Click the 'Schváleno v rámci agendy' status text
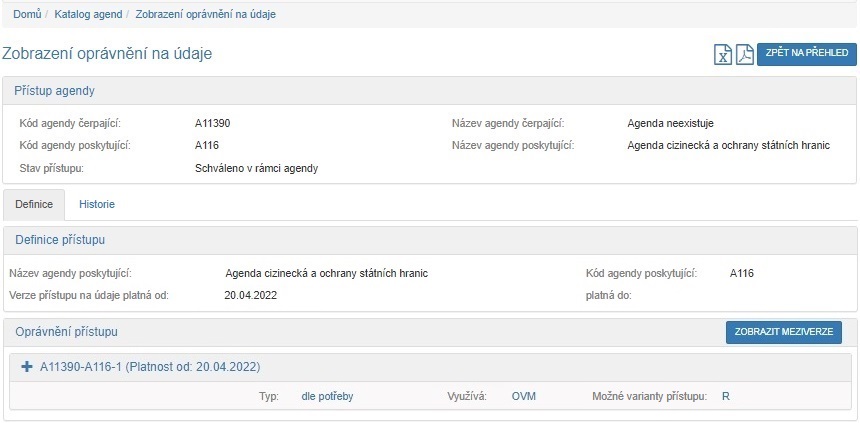 click(x=256, y=168)
